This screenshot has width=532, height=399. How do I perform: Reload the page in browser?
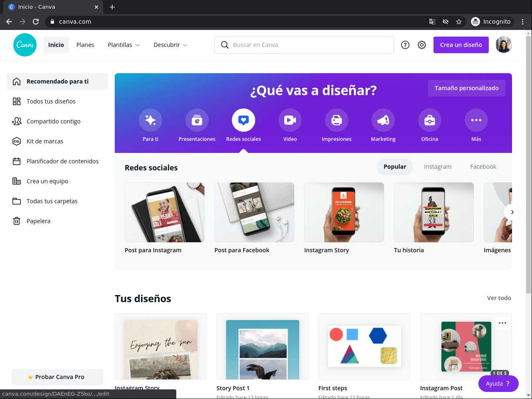pos(36,22)
